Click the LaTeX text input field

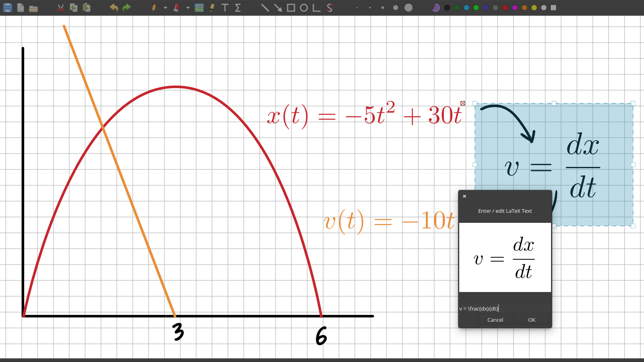505,309
